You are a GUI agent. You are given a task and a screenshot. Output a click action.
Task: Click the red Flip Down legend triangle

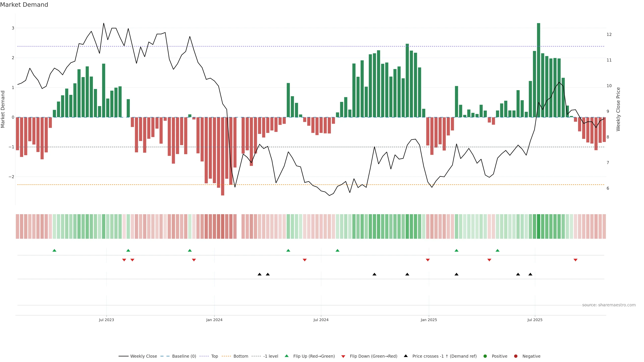tap(343, 356)
